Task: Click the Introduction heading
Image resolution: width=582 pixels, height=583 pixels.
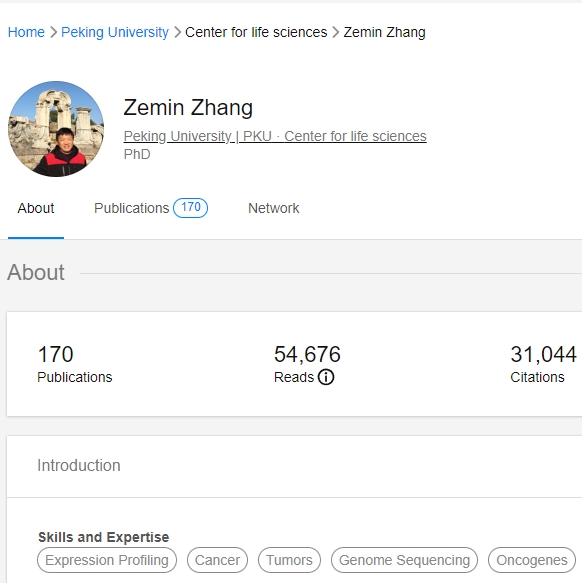Action: [79, 466]
